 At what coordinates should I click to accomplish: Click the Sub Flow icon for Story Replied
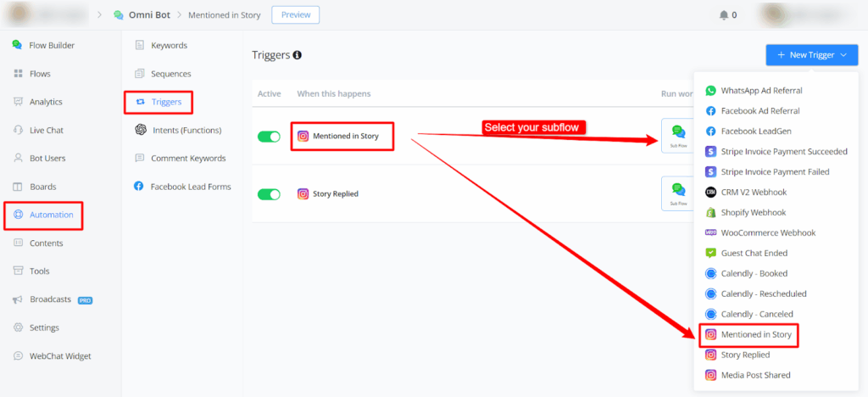tap(677, 193)
